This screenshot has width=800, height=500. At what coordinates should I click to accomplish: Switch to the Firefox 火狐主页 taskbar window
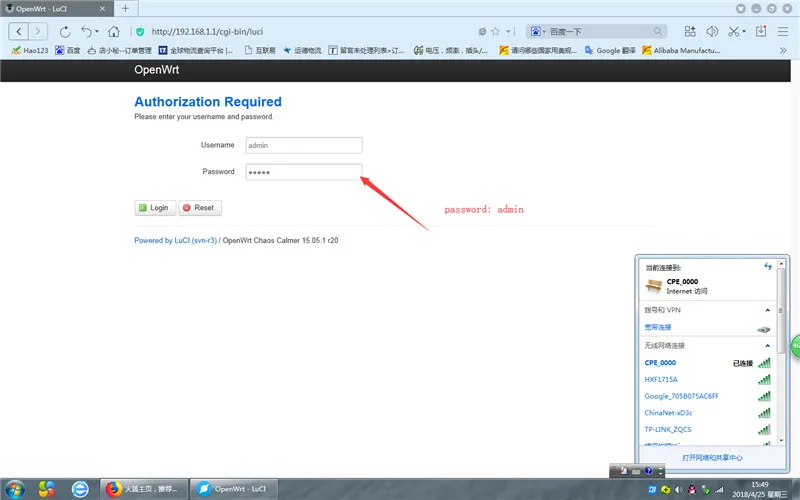(x=143, y=489)
